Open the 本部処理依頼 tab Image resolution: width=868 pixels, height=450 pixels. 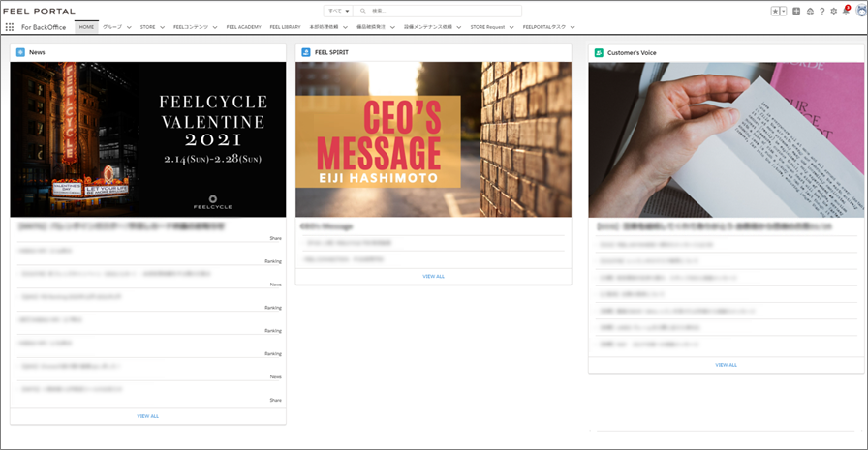tap(324, 26)
